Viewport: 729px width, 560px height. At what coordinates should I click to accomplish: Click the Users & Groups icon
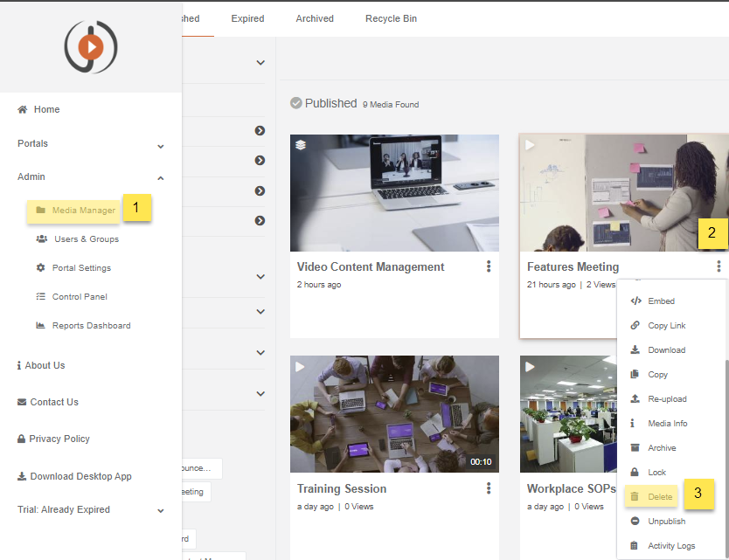click(x=41, y=239)
